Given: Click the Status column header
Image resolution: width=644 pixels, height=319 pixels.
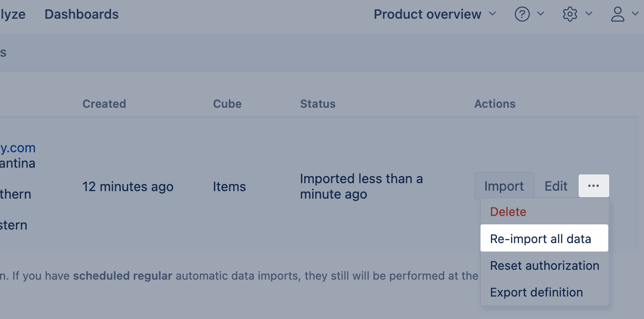Looking at the screenshot, I should pos(318,104).
